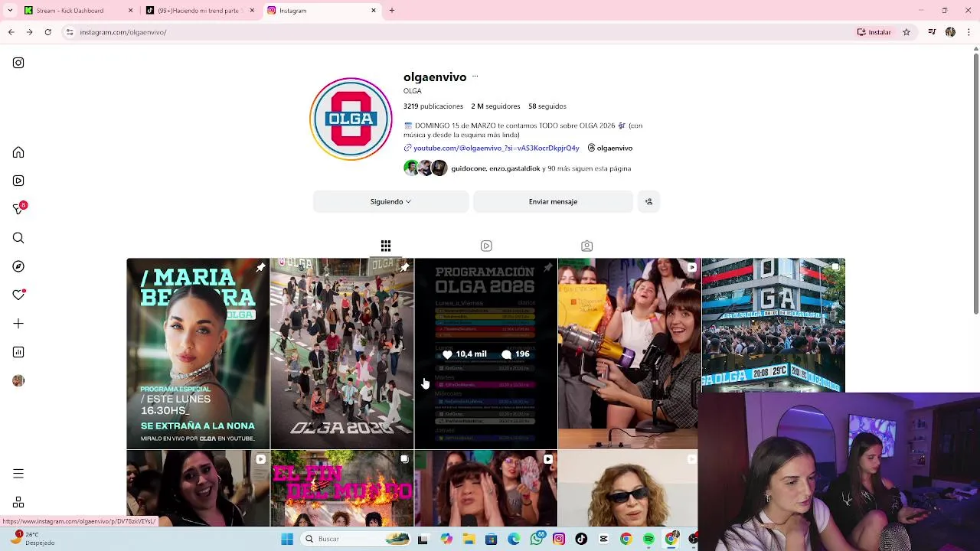Open TikTok from the taskbar

(581, 539)
